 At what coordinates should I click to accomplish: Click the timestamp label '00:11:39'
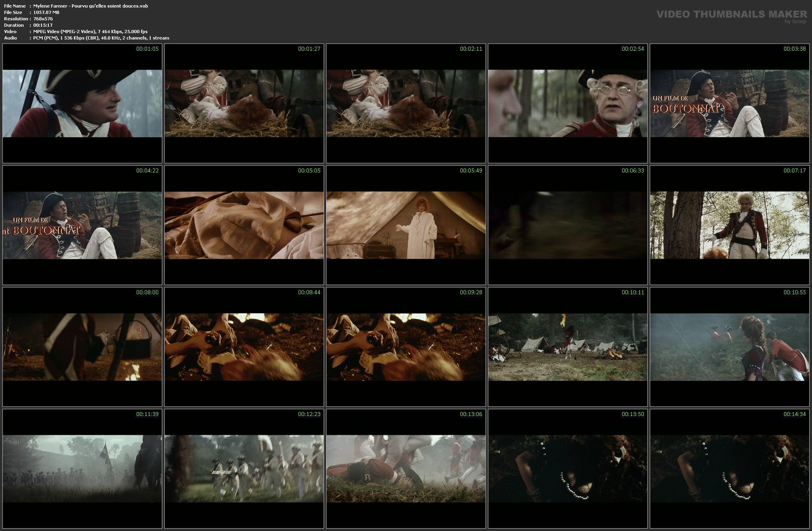point(147,414)
